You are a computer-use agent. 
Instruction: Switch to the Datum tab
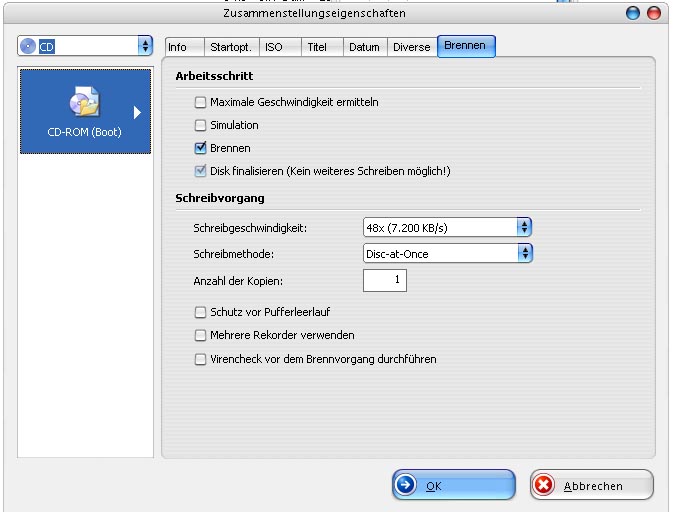point(365,47)
